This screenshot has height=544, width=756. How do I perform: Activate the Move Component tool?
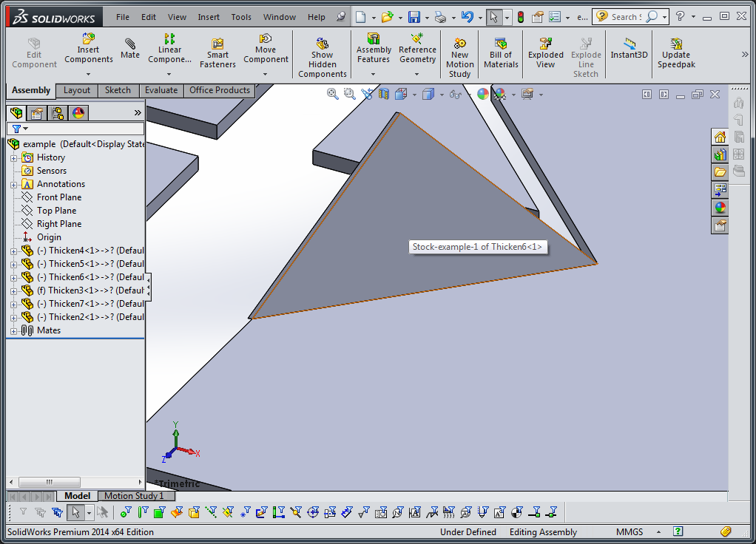point(265,52)
